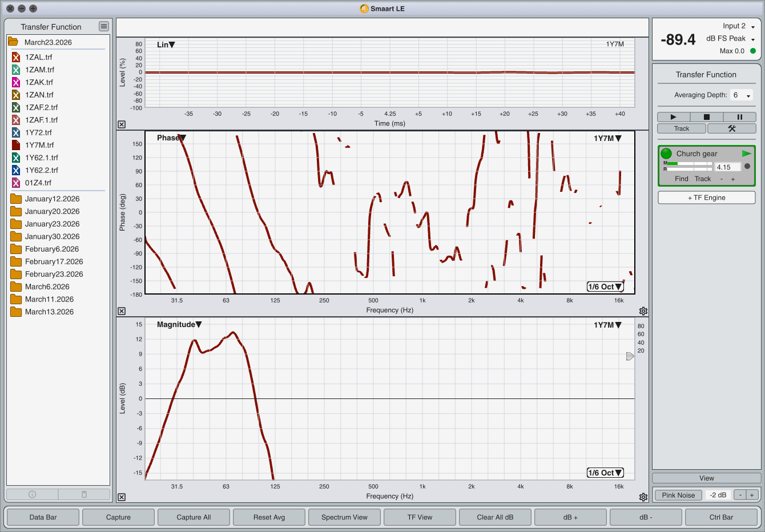Screen dimensions: 765x532
Task: Open the Transfer Function panel menu icon
Action: coord(103,26)
